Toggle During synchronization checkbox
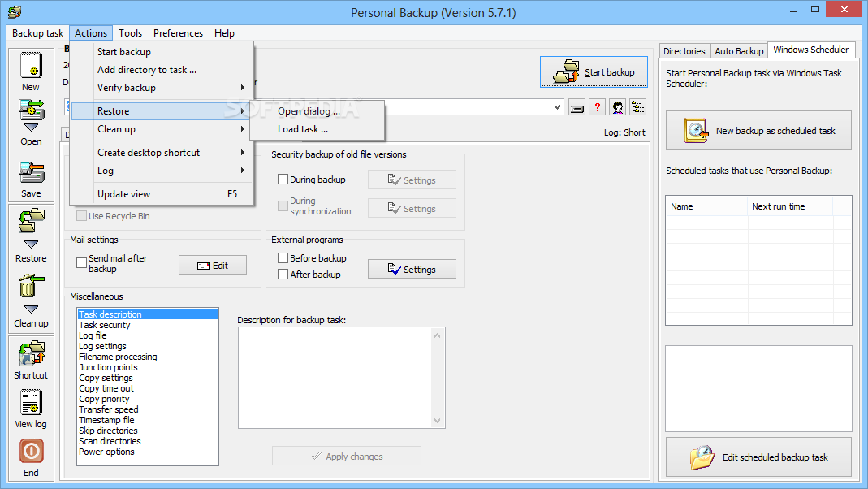Image resolution: width=868 pixels, height=489 pixels. pyautogui.click(x=283, y=206)
